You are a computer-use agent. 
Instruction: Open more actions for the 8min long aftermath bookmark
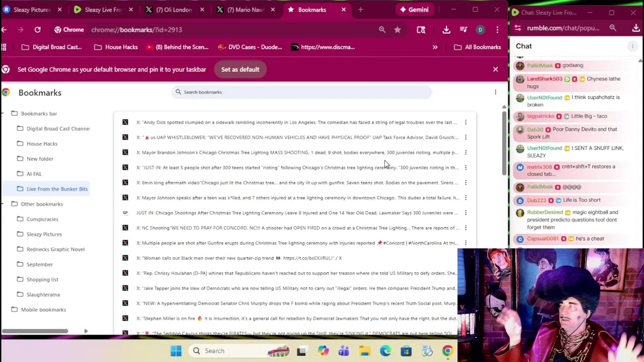[465, 183]
